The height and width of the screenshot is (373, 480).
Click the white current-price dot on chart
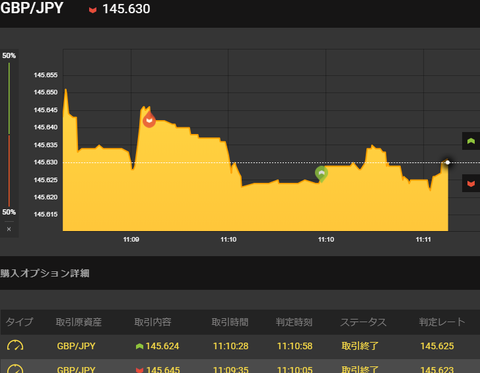tap(448, 162)
